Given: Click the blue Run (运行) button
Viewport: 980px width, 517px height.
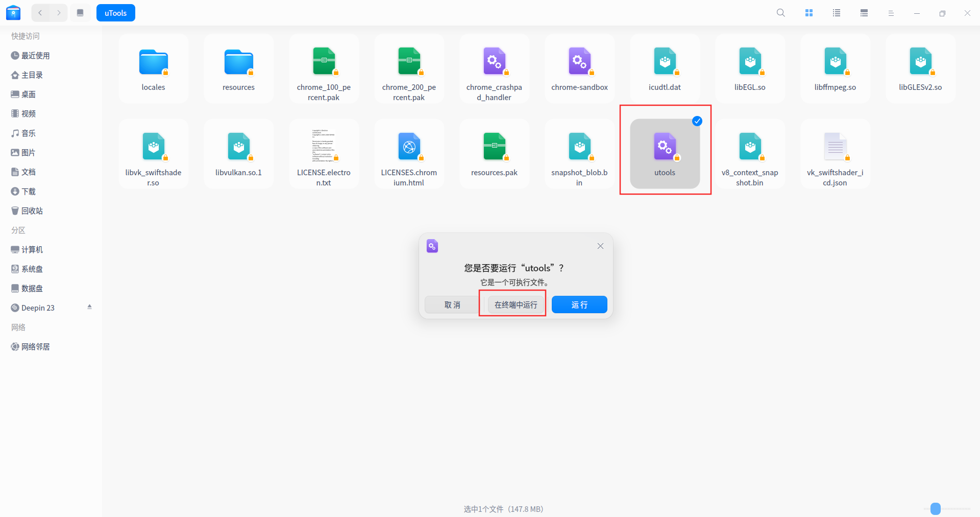Looking at the screenshot, I should [579, 304].
